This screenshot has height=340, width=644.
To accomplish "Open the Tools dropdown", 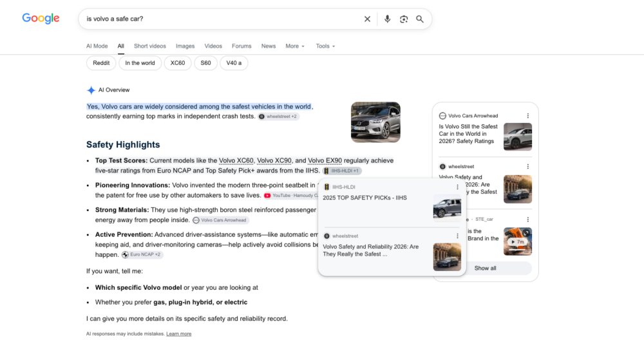I will (x=325, y=46).
